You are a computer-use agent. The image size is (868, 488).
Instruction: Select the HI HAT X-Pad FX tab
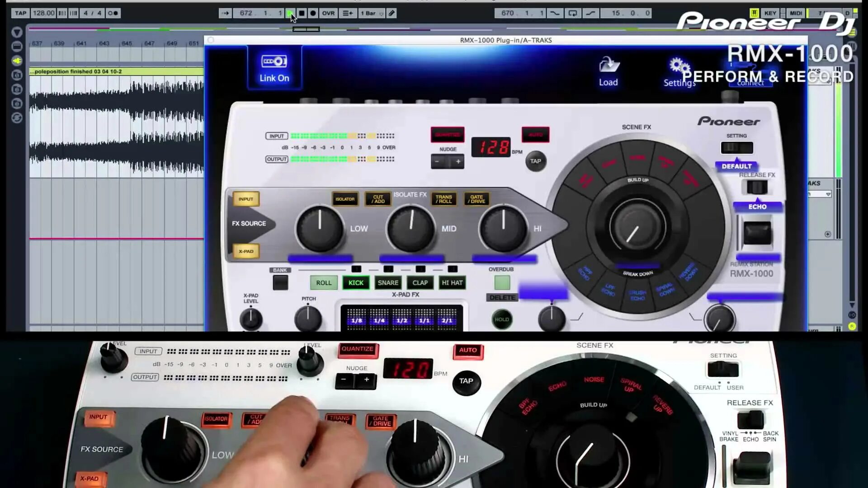tap(452, 283)
